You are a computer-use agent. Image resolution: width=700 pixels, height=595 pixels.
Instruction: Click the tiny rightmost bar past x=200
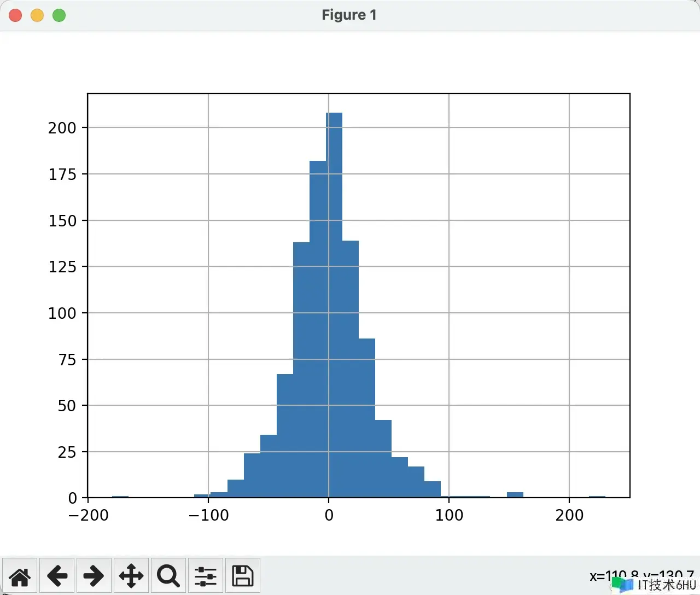[597, 497]
